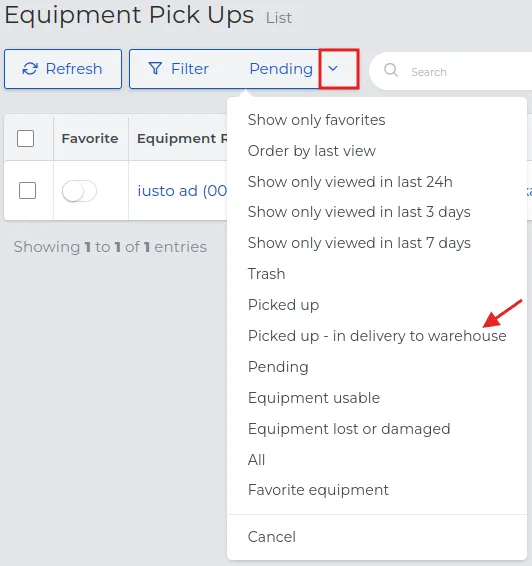Click Cancel in the filter menu
This screenshot has height=566, width=532.
tap(272, 537)
